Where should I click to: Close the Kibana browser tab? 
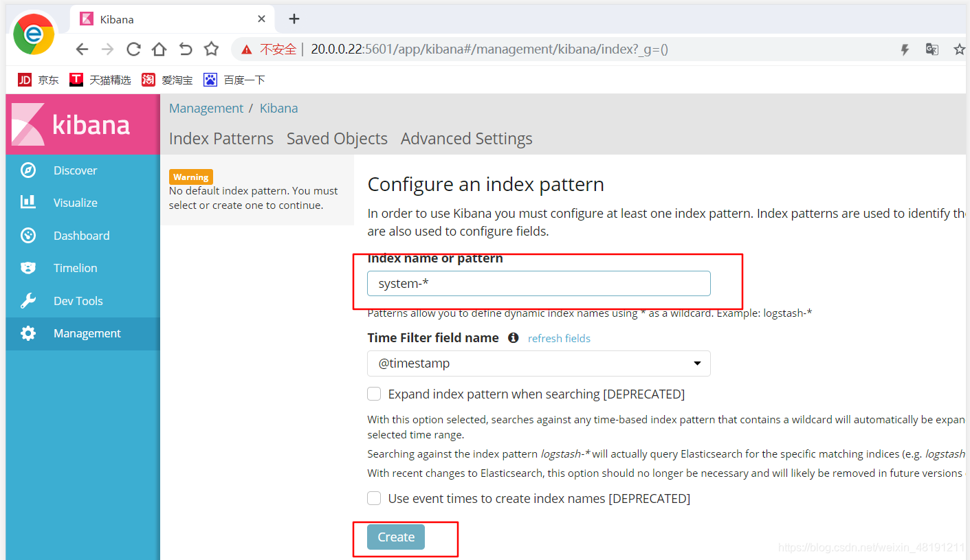[261, 19]
